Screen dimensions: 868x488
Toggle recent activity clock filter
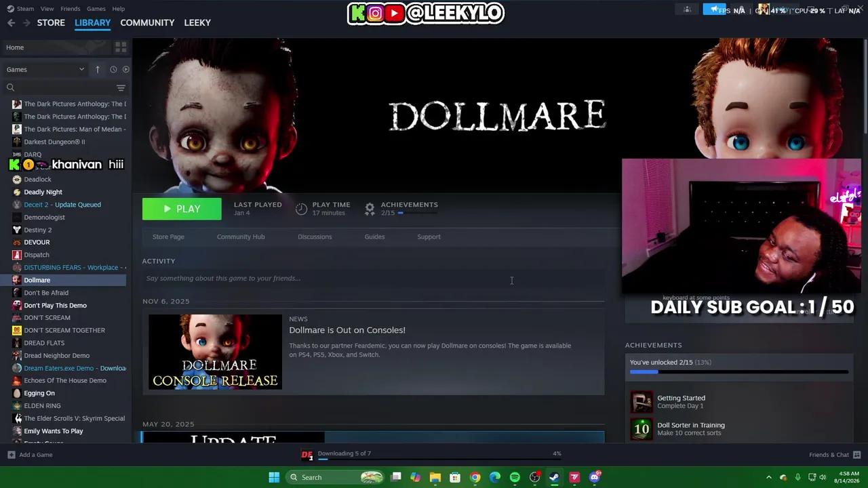coord(113,69)
